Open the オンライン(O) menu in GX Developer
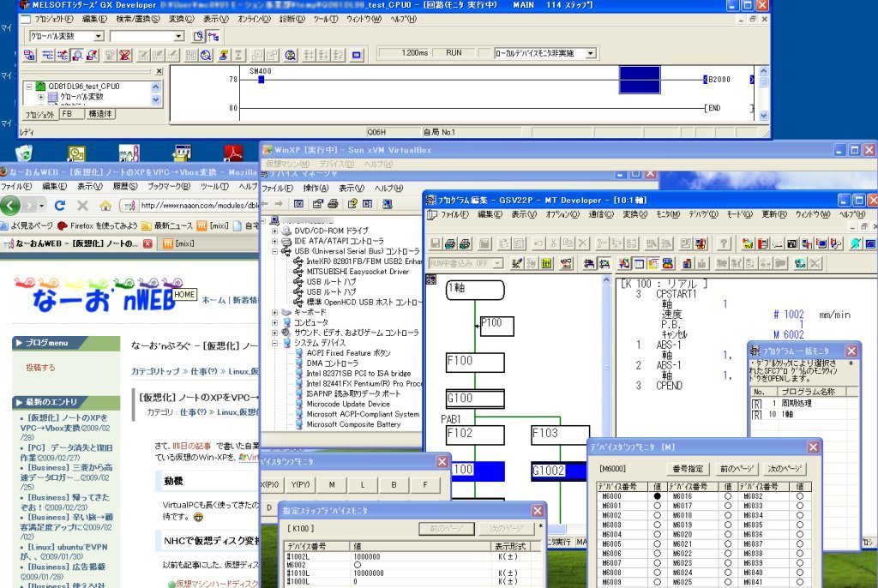The height and width of the screenshot is (588, 878). 248,19
